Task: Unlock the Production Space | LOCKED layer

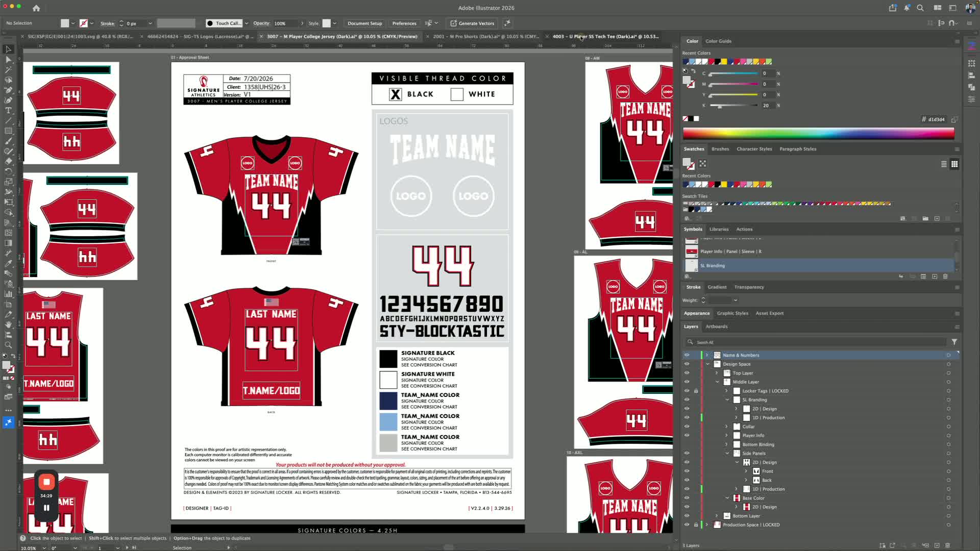Action: [x=696, y=525]
